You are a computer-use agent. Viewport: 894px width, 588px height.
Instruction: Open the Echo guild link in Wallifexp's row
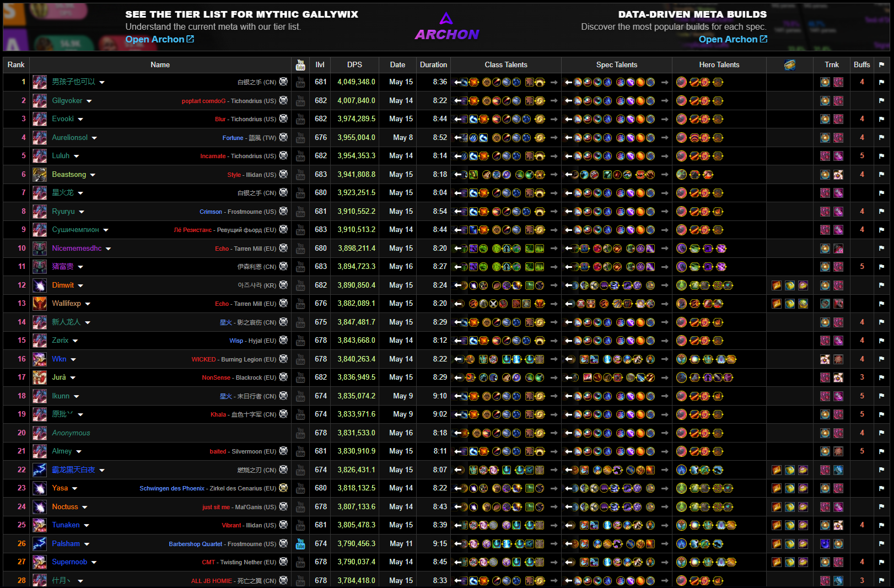[222, 304]
